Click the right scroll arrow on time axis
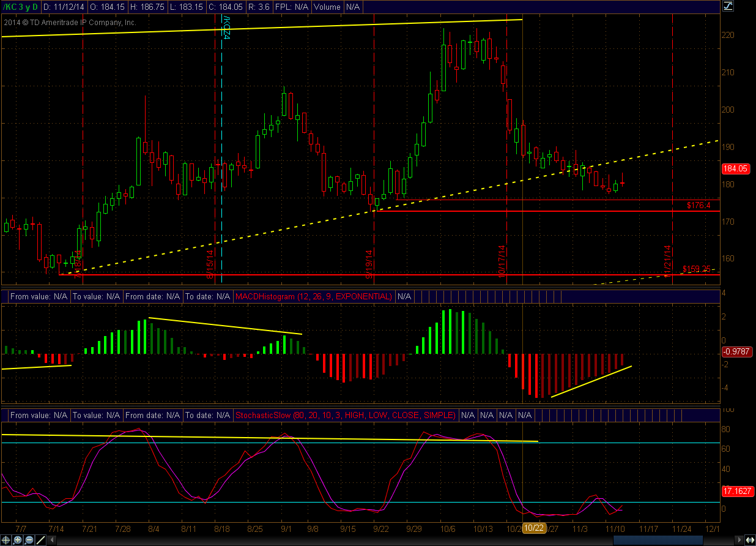The height and width of the screenshot is (546, 756). pos(739,540)
